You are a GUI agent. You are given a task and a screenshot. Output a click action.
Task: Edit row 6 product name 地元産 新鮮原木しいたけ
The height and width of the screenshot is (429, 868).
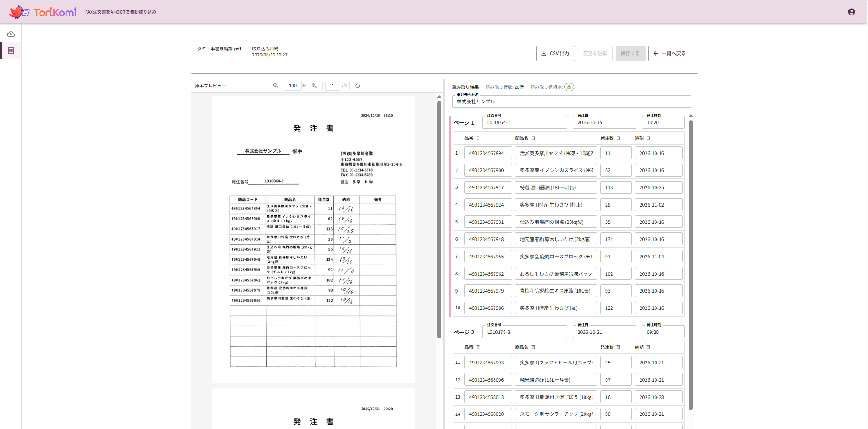[556, 239]
